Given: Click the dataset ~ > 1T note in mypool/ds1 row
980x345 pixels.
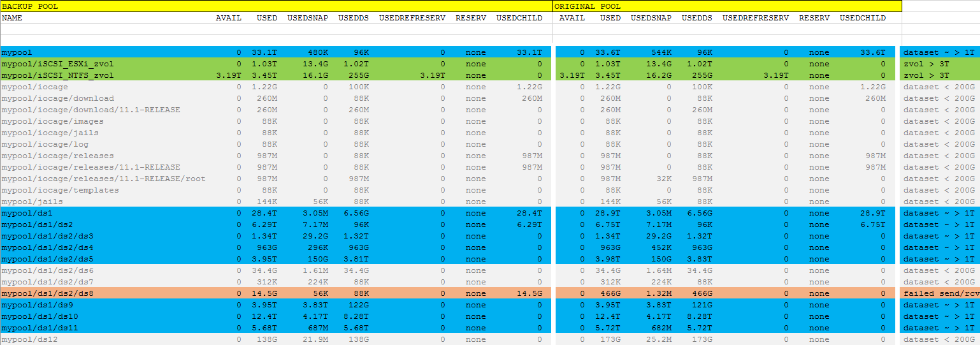Looking at the screenshot, I should pyautogui.click(x=939, y=213).
